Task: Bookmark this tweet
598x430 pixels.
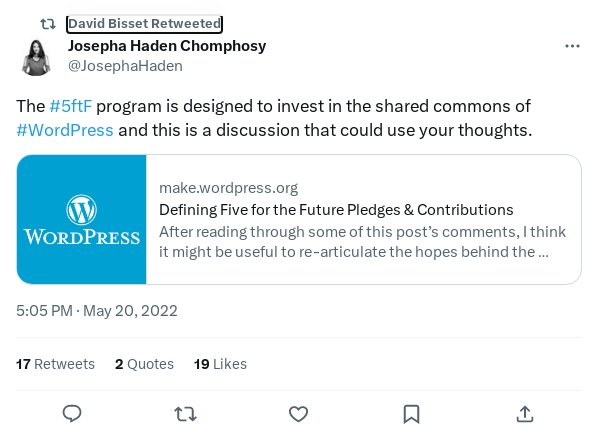Action: point(412,414)
